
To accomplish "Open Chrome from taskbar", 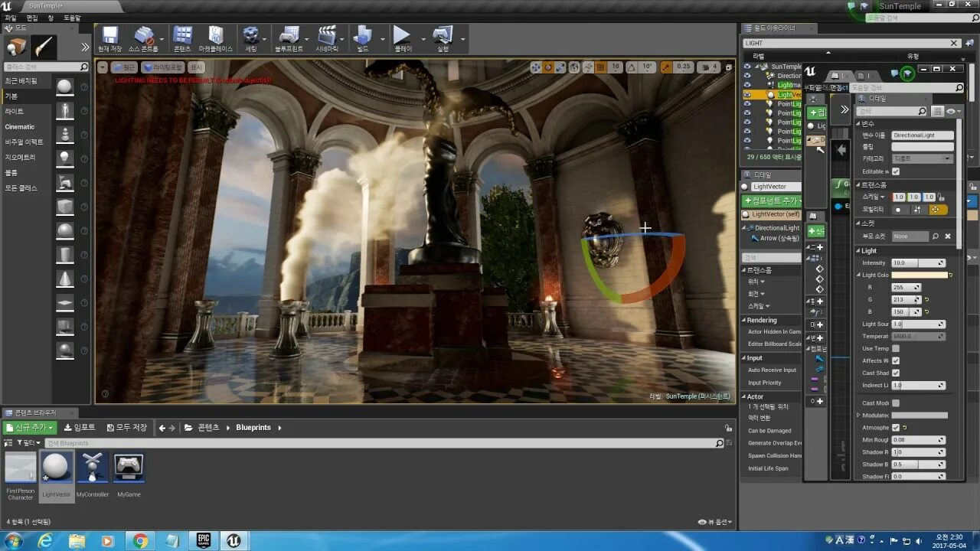I will (x=140, y=541).
